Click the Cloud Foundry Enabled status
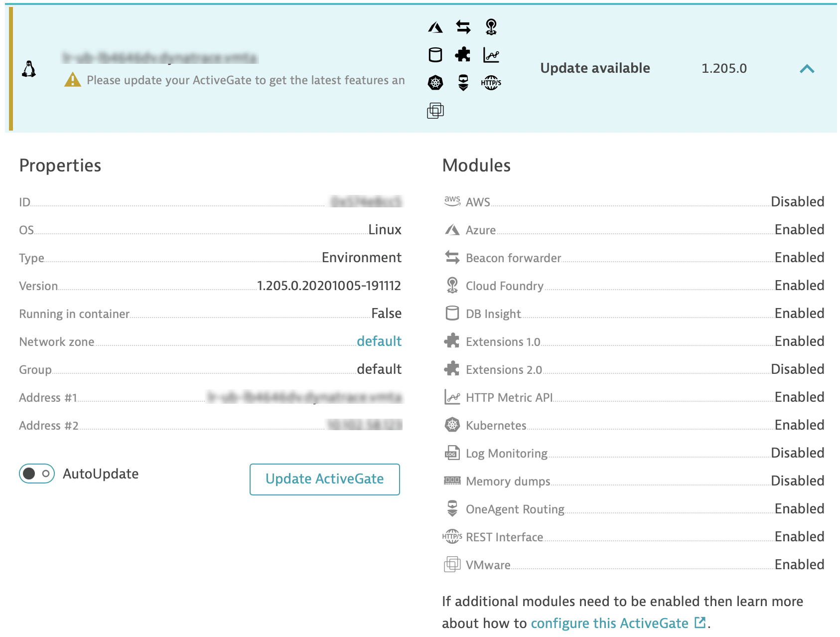 coord(800,286)
